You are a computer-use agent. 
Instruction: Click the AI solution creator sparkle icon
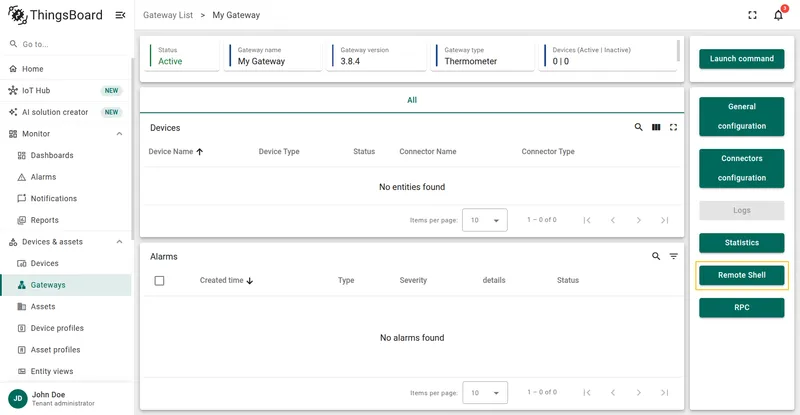tap(13, 112)
